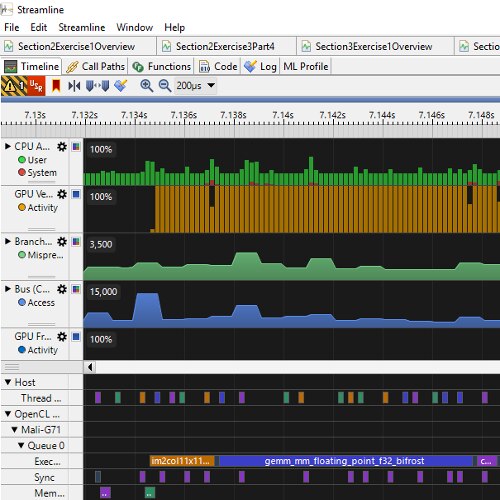The width and height of the screenshot is (500, 500).
Task: Click the purple Mem row event block
Action: pyautogui.click(x=105, y=493)
